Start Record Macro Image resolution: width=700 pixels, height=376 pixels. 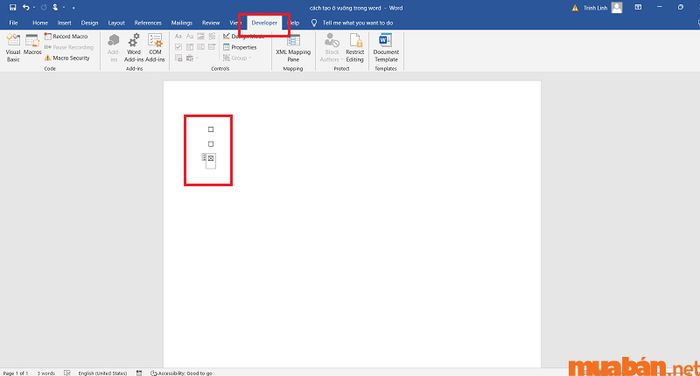66,36
